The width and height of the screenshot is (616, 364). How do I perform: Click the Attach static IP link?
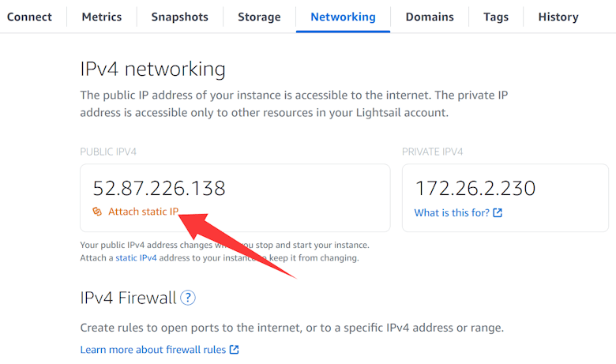tap(143, 212)
